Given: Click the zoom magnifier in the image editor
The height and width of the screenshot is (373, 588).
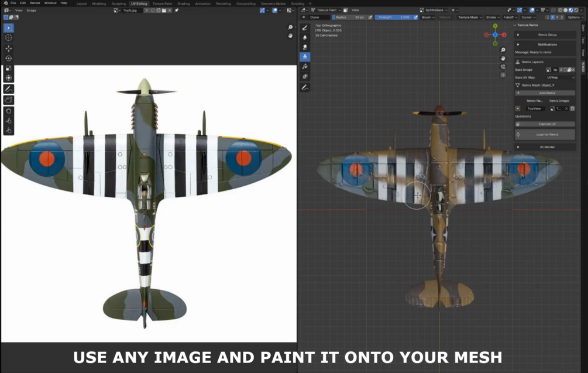Looking at the screenshot, I should (290, 28).
